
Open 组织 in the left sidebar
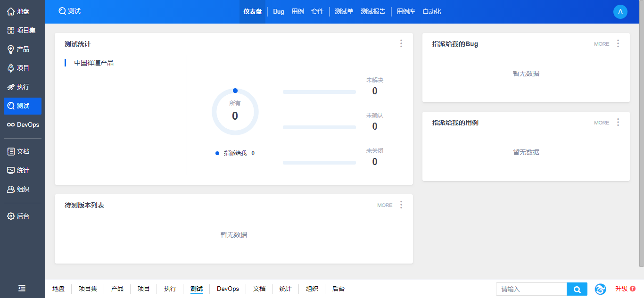(x=23, y=189)
